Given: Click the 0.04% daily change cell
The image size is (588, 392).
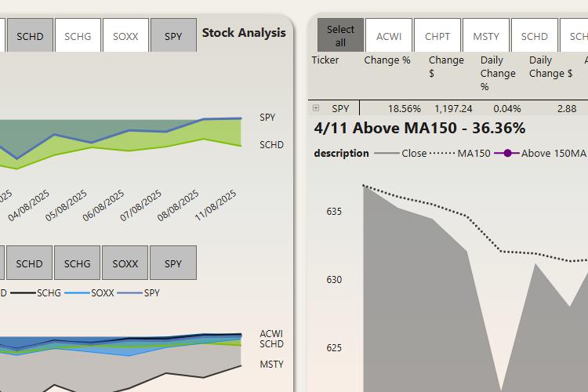Looking at the screenshot, I should (x=507, y=108).
